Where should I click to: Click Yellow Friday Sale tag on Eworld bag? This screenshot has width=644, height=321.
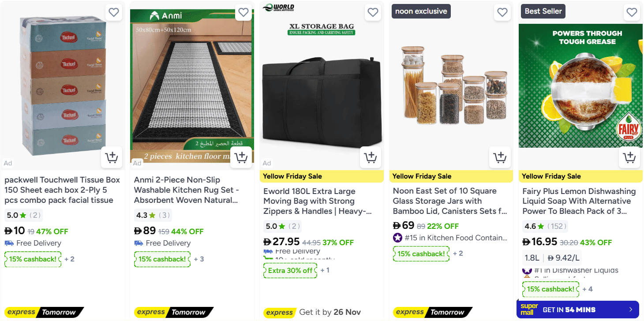pyautogui.click(x=292, y=176)
